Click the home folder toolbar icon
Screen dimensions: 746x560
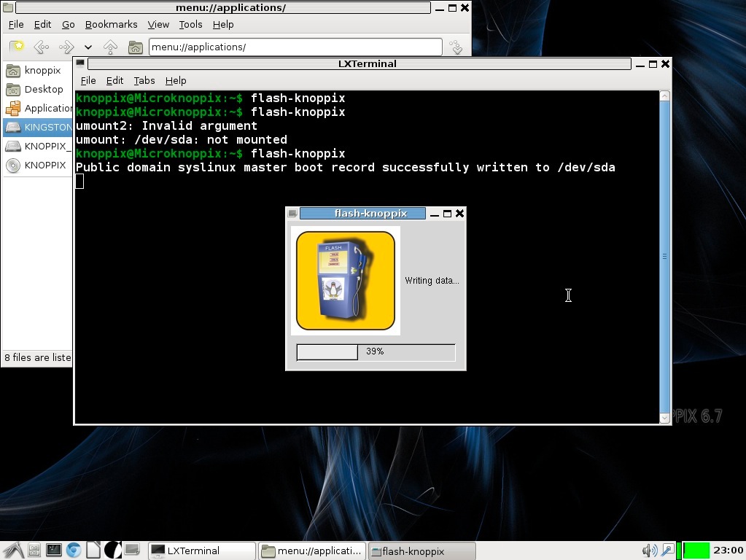[136, 47]
